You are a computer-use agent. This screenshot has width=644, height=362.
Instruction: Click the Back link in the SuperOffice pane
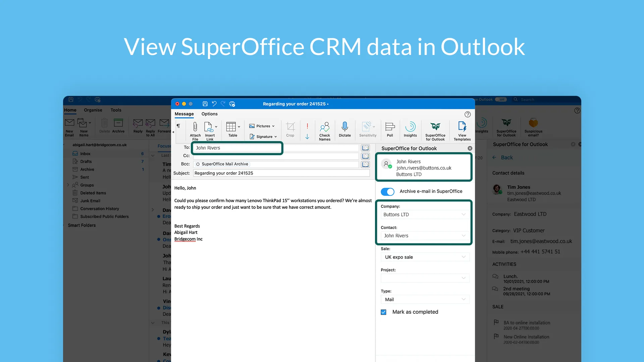tap(506, 158)
